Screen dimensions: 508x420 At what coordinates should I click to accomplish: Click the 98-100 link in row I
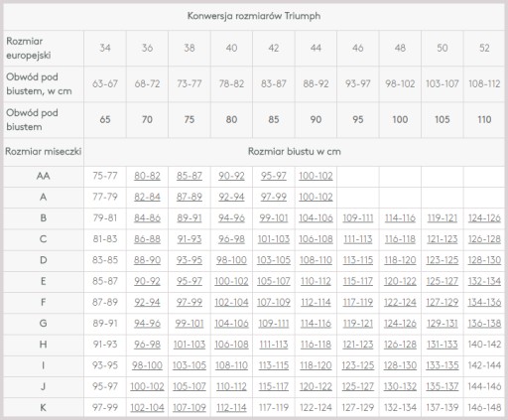click(147, 365)
